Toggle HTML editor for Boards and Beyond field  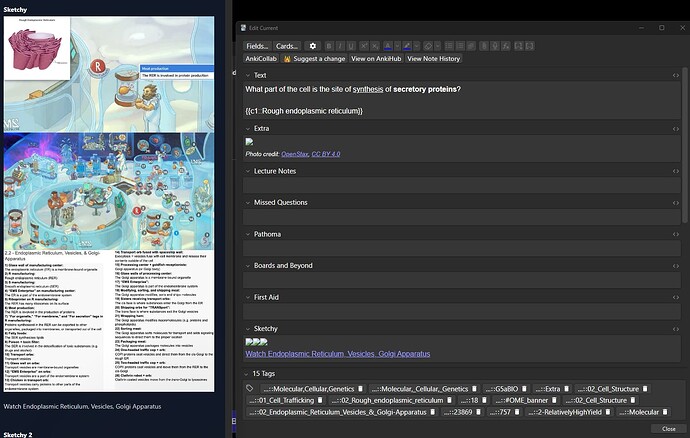click(675, 266)
